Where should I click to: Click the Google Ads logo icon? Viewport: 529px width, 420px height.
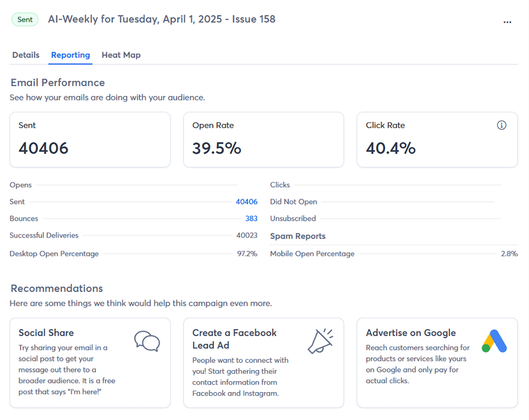(494, 341)
